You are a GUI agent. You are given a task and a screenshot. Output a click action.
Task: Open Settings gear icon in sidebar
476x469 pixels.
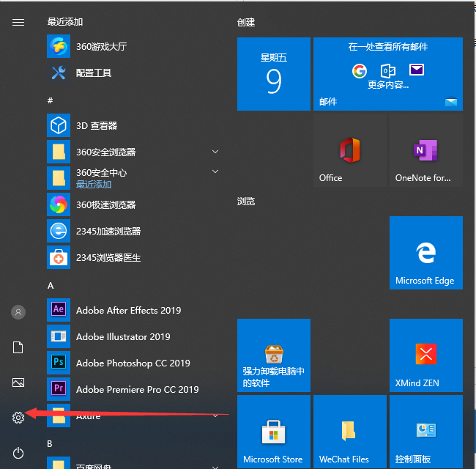pos(18,417)
